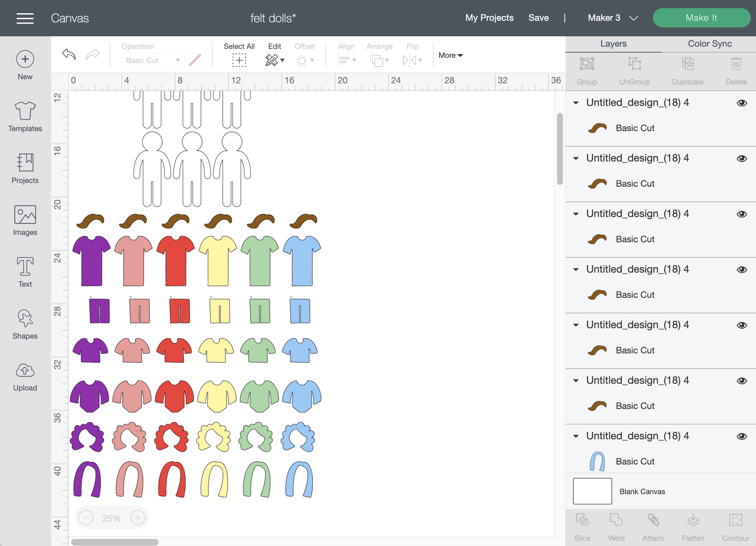Click the Canvas title label
The image size is (756, 546).
(x=70, y=18)
